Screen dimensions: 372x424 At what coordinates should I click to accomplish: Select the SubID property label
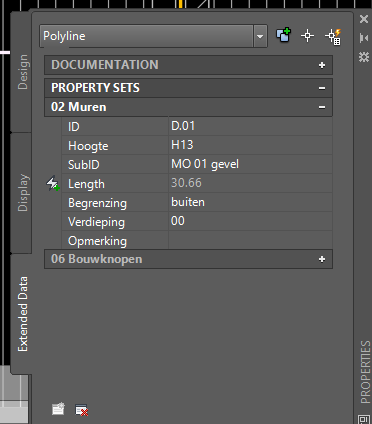click(x=84, y=165)
